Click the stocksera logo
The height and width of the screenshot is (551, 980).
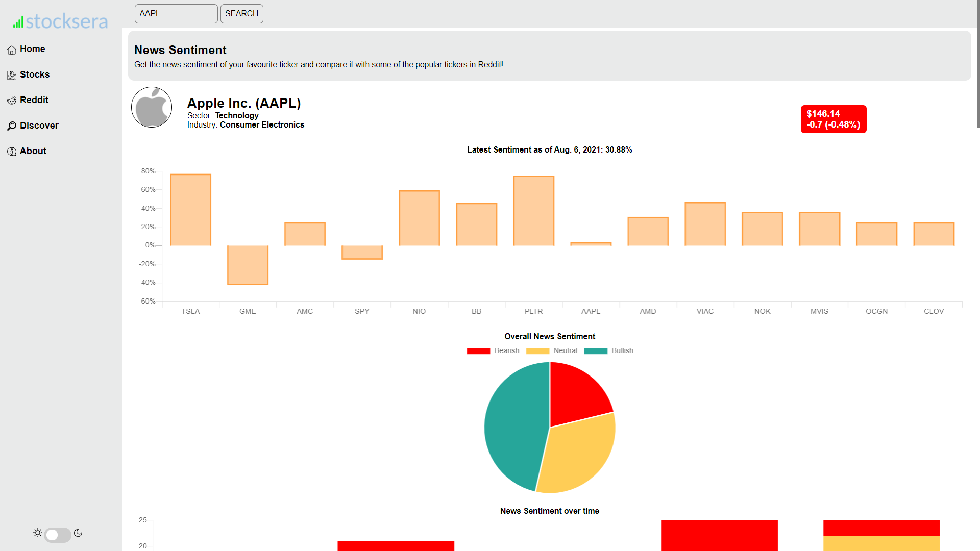click(61, 21)
